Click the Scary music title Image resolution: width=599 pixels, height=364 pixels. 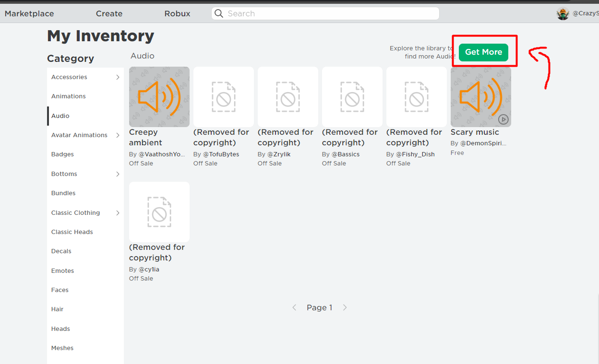pyautogui.click(x=475, y=132)
